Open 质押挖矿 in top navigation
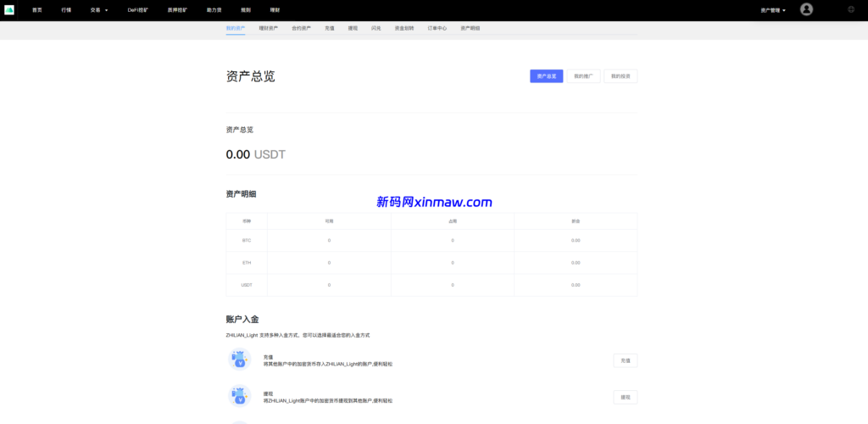 click(x=177, y=10)
